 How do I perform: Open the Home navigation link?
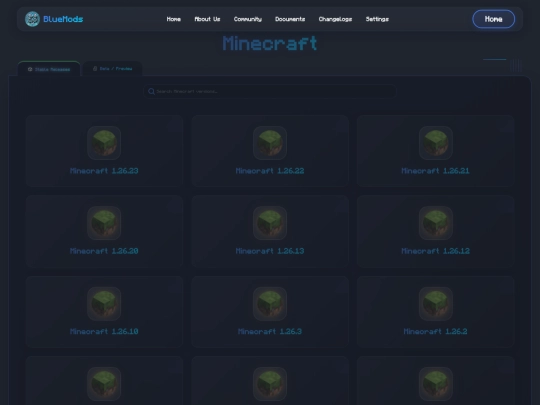(x=174, y=19)
